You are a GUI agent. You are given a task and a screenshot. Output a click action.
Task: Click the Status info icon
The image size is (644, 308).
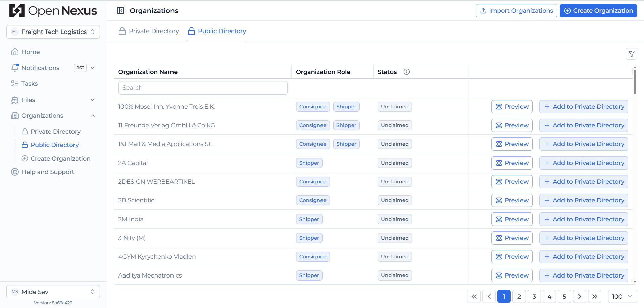tap(407, 72)
